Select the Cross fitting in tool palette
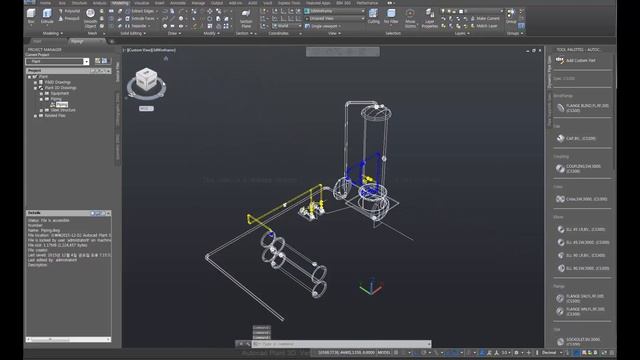640x360 pixels. tap(583, 199)
